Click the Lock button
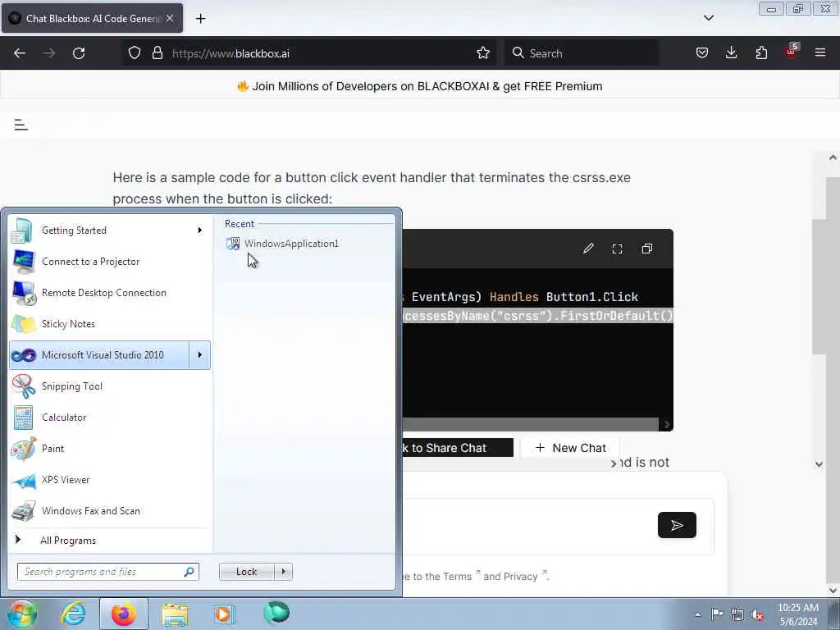The width and height of the screenshot is (840, 630). point(246,572)
